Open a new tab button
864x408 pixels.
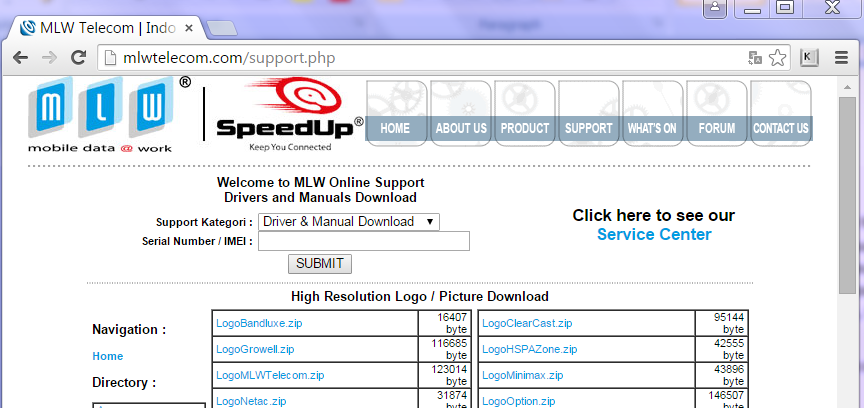(x=222, y=28)
